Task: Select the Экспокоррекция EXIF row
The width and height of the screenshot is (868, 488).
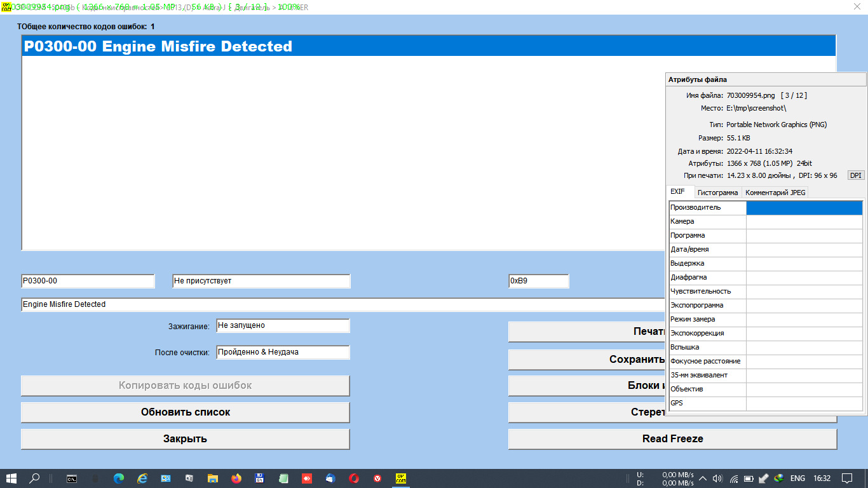Action: (766, 334)
